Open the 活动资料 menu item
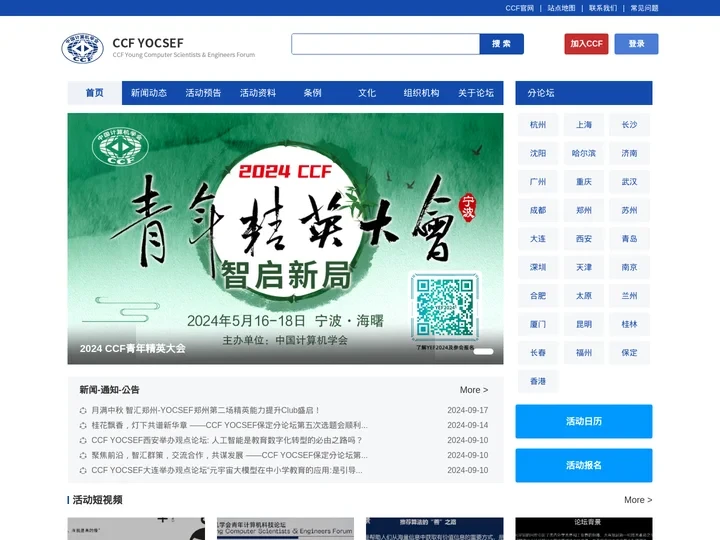The width and height of the screenshot is (720, 540). pyautogui.click(x=258, y=93)
